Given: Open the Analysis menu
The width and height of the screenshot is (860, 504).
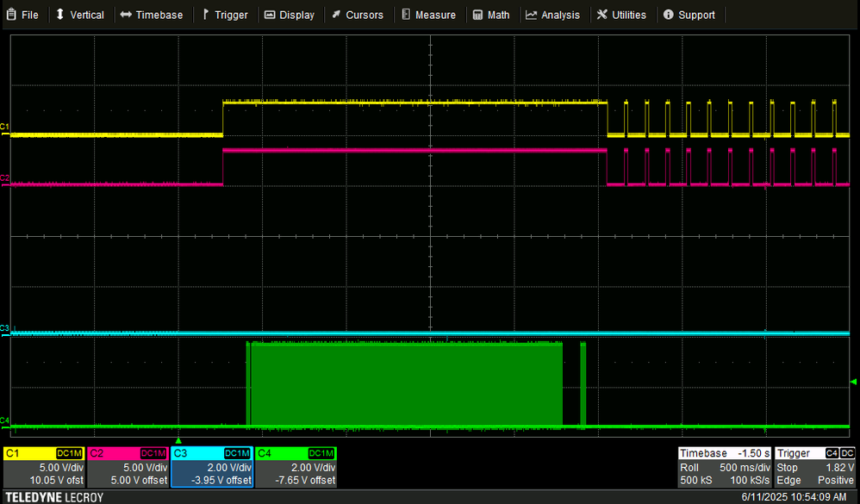Looking at the screenshot, I should click(553, 15).
